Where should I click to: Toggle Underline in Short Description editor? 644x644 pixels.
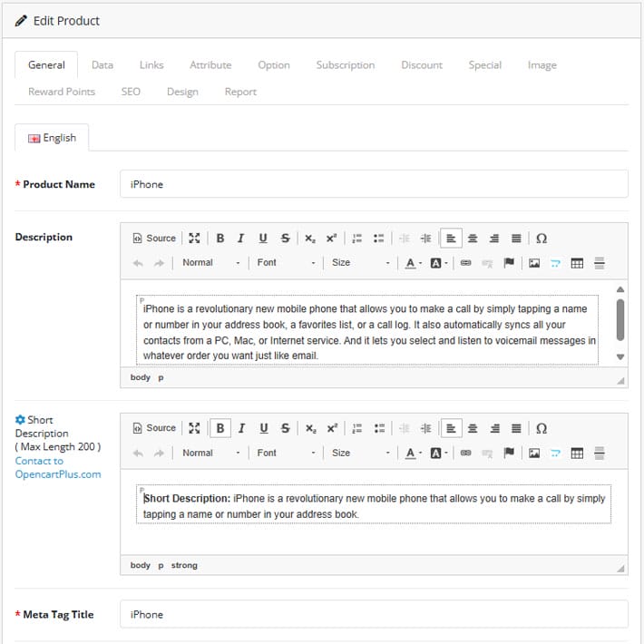tap(263, 428)
